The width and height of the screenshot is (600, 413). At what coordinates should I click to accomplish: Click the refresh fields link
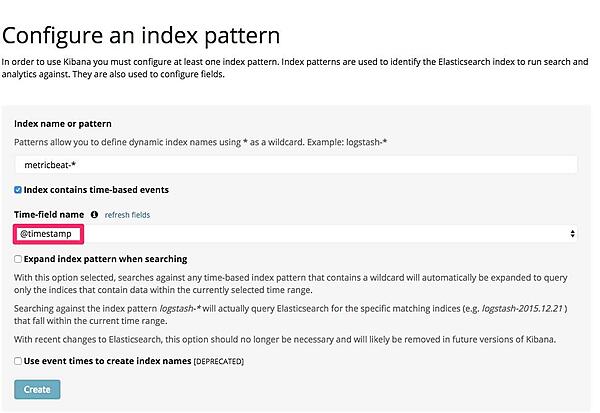[127, 214]
